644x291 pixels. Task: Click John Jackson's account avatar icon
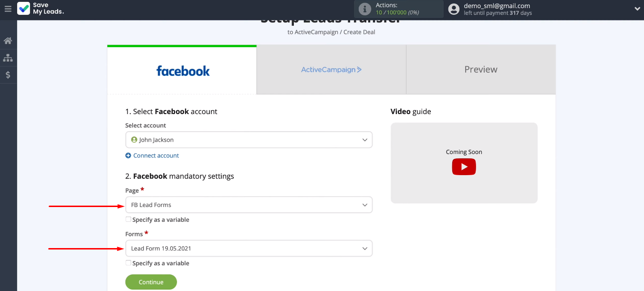tap(134, 140)
